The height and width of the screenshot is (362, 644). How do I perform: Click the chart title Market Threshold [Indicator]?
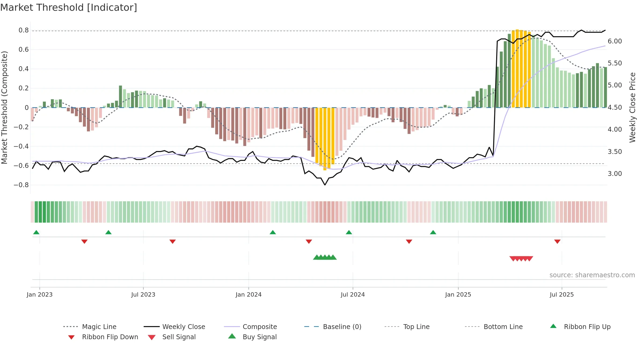point(69,8)
